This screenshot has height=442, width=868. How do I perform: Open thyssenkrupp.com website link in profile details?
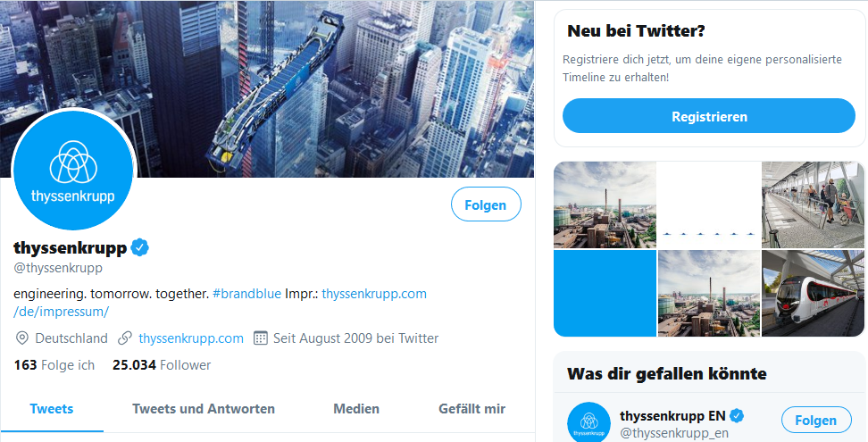pyautogui.click(x=191, y=338)
